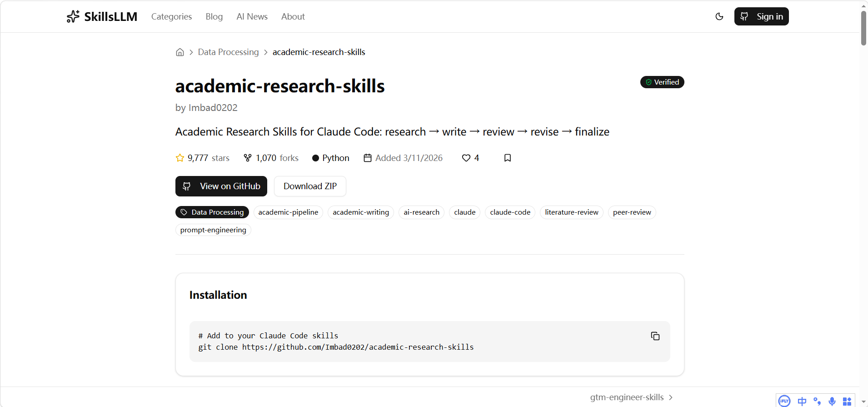Click the Installation heading
Viewport: 868px width, 407px height.
[218, 295]
